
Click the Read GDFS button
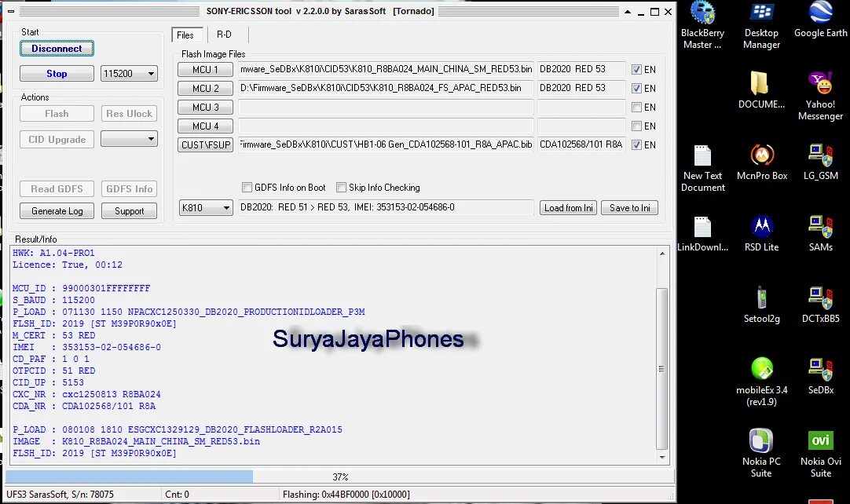(x=57, y=188)
